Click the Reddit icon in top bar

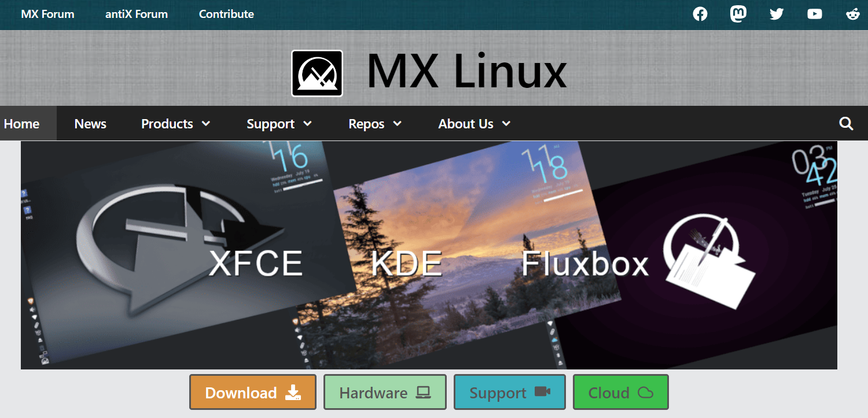853,14
